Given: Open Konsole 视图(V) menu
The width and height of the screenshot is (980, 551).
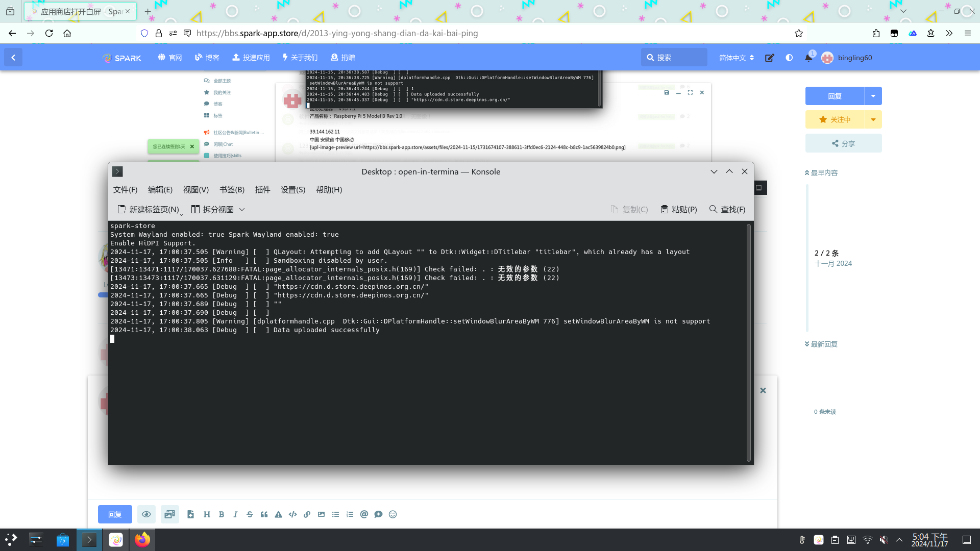Looking at the screenshot, I should click(196, 190).
